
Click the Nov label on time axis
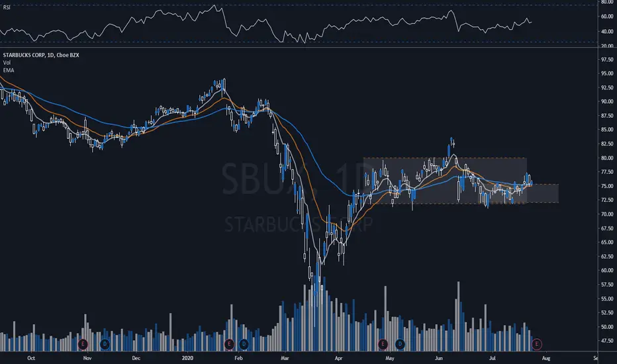[x=87, y=358]
